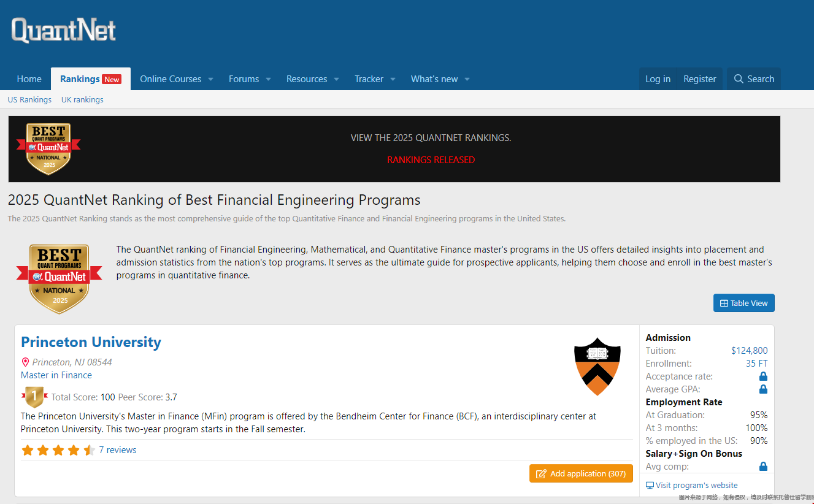Screen dimensions: 814x504
Task: Click the lock icon next to Avg comp
Action: coord(763,467)
